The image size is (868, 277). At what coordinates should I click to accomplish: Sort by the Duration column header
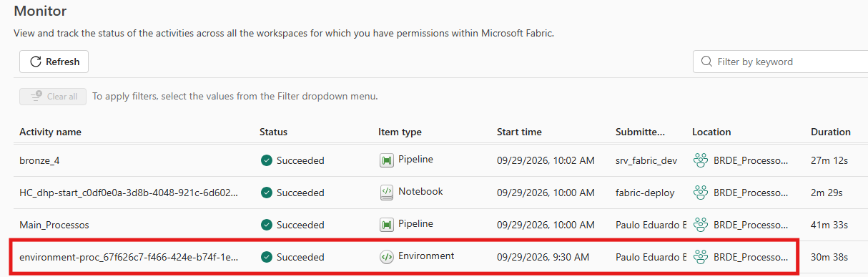831,132
